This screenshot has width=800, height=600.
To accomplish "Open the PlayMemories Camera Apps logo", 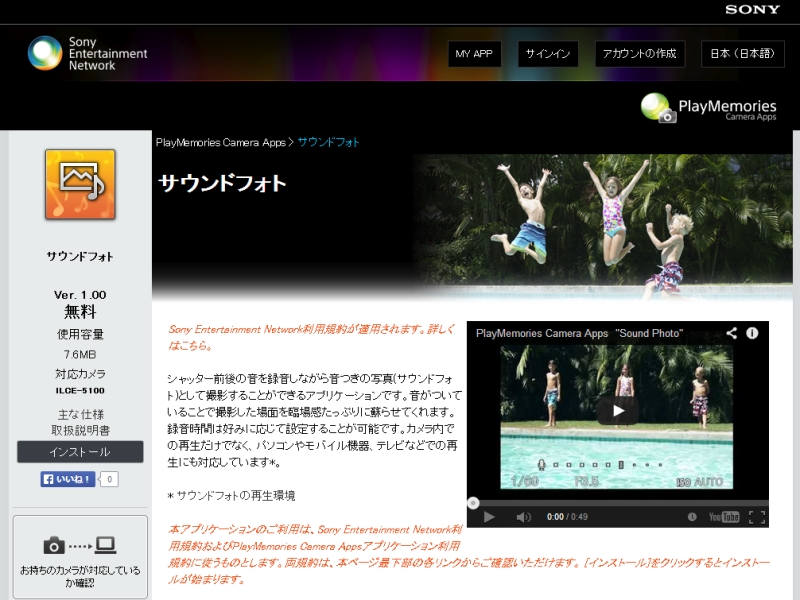I will 708,108.
